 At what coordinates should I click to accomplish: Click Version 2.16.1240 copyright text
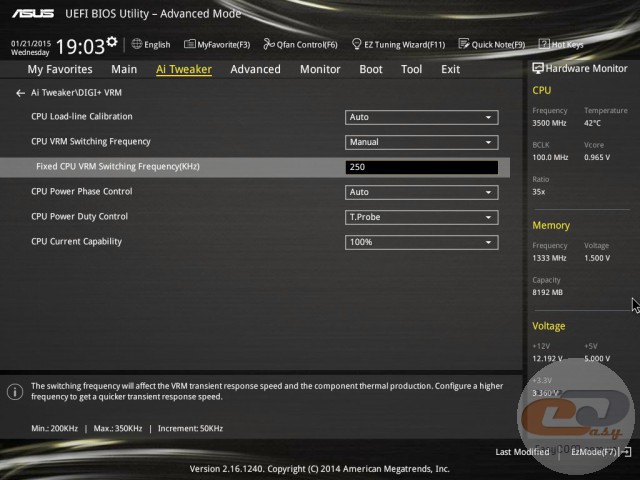(320, 469)
